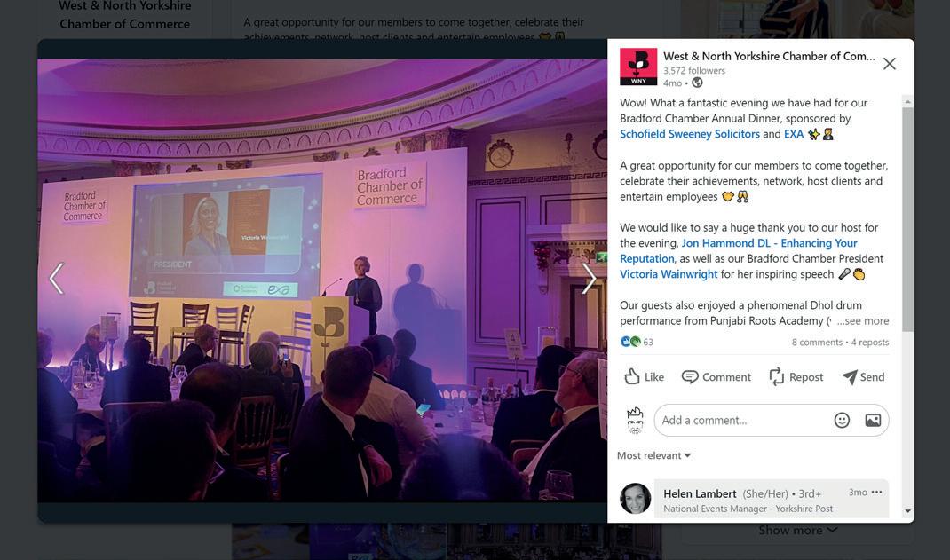
Task: View the 63 reactions list
Action: pyautogui.click(x=637, y=342)
